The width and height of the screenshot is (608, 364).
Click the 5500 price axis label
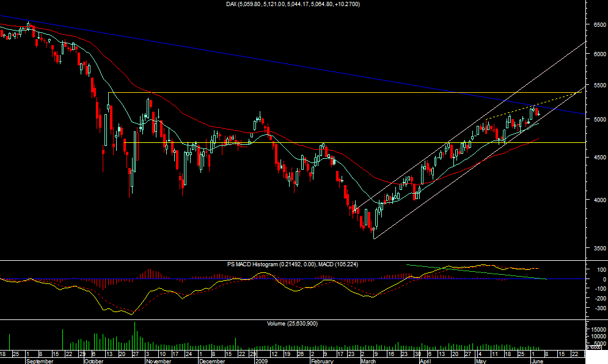[x=599, y=86]
